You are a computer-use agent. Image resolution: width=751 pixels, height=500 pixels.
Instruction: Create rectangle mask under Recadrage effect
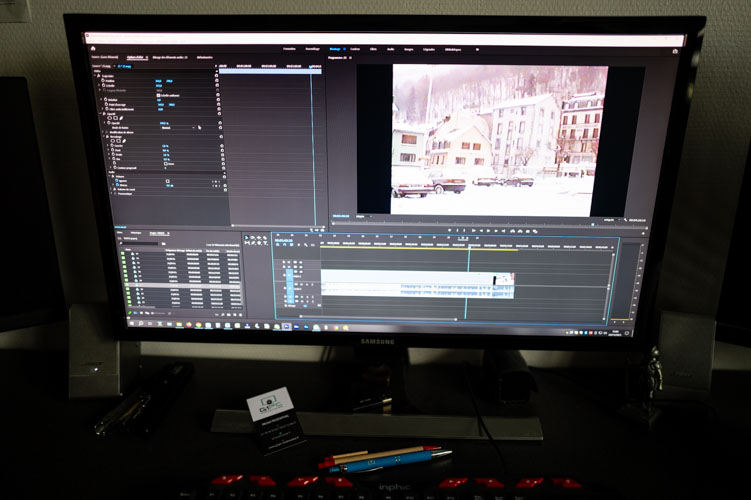coord(118,141)
